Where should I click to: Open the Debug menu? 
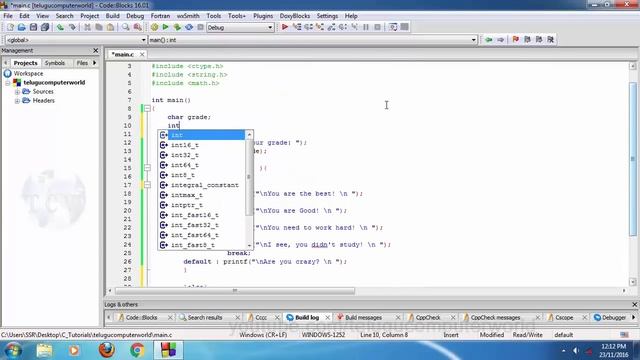pyautogui.click(x=135, y=16)
